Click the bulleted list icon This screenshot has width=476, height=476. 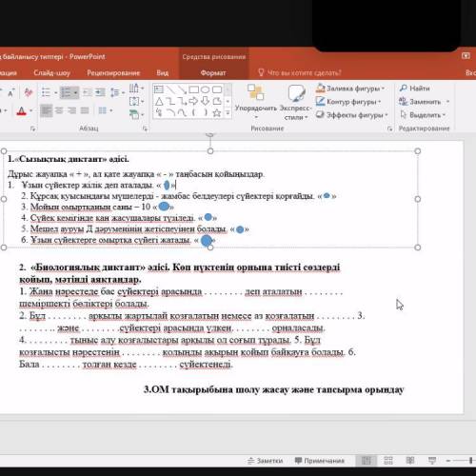(46, 92)
